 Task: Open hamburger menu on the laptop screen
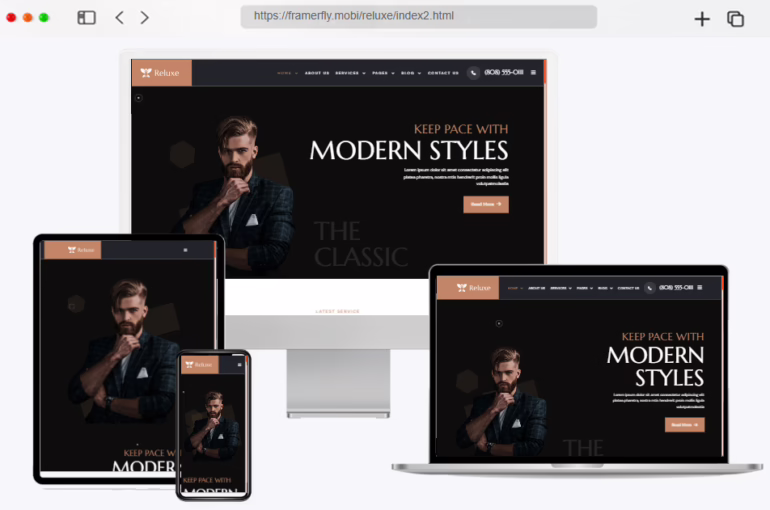click(x=700, y=288)
